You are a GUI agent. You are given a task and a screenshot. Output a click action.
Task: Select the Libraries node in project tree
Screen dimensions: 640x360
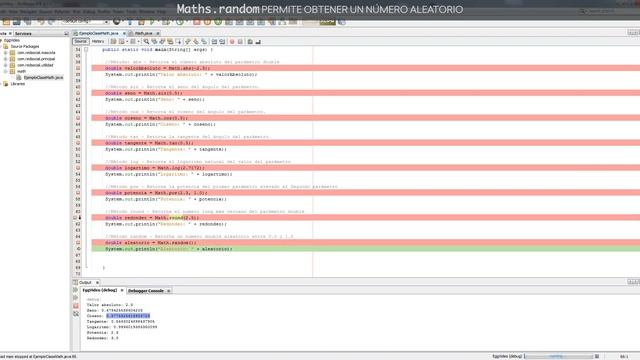(17, 84)
